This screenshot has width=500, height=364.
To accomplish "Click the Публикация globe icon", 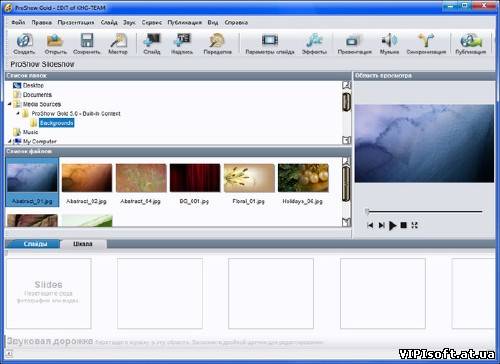I will 470,41.
